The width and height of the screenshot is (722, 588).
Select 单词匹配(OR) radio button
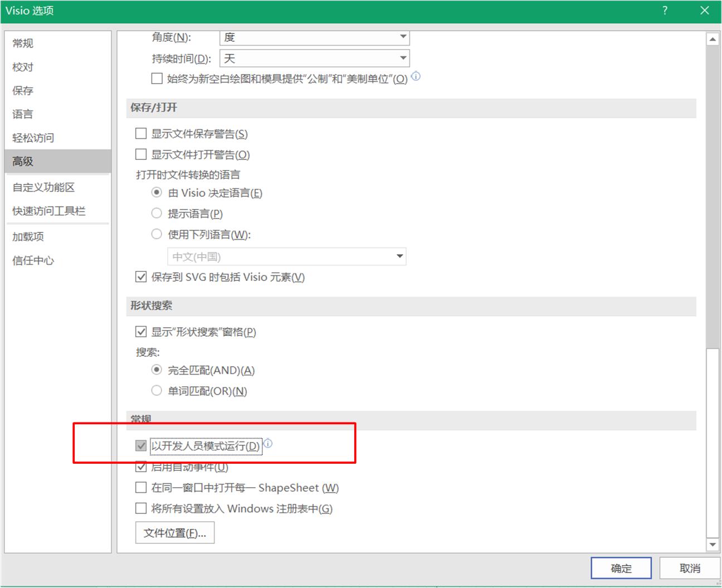tap(157, 391)
